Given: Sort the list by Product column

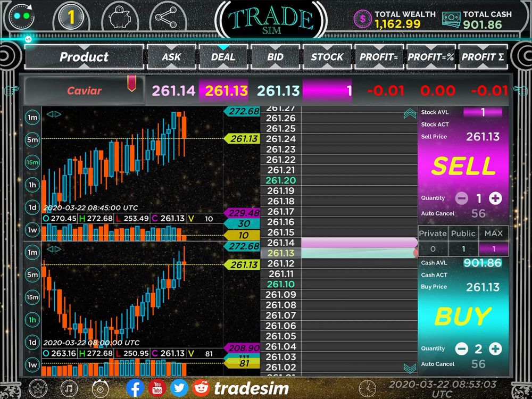Looking at the screenshot, I should (84, 57).
